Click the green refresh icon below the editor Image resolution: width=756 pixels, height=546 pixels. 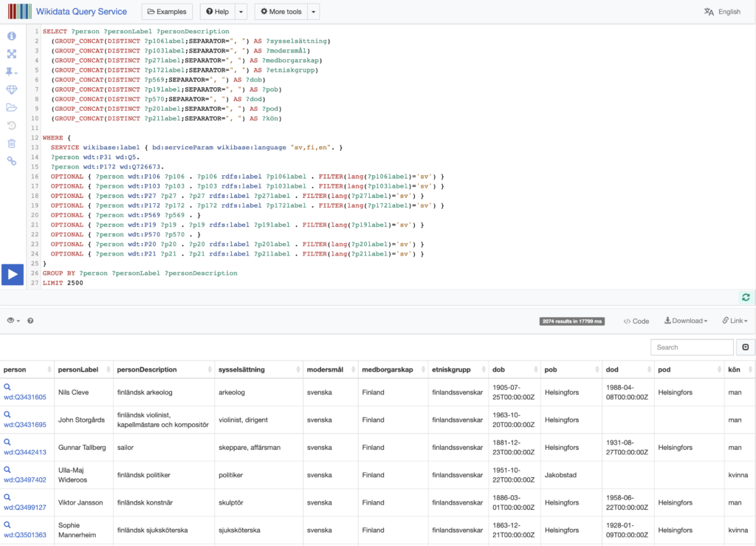(x=746, y=297)
